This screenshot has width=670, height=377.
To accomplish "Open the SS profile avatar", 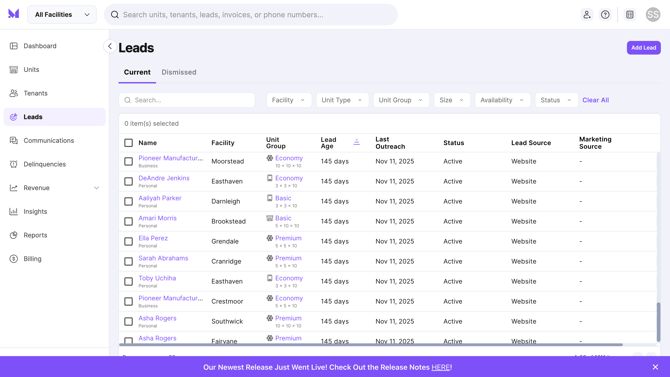I will (653, 15).
